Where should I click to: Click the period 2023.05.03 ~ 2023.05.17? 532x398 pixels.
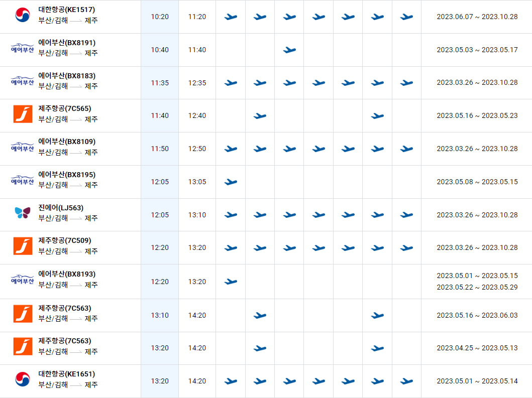[477, 50]
